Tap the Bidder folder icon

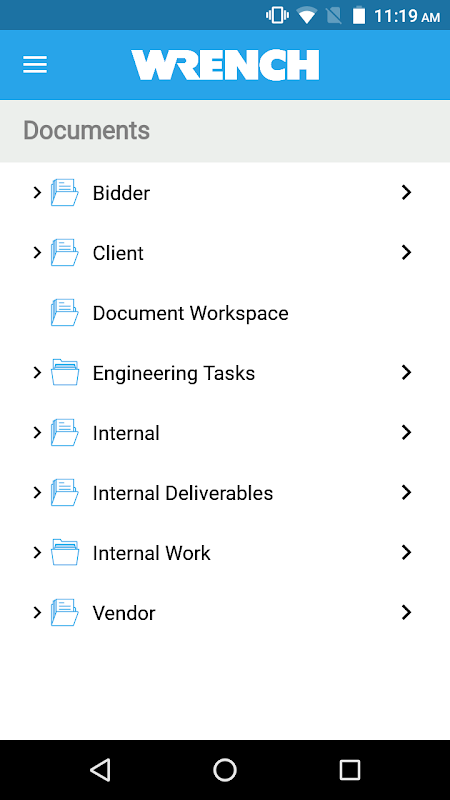65,192
